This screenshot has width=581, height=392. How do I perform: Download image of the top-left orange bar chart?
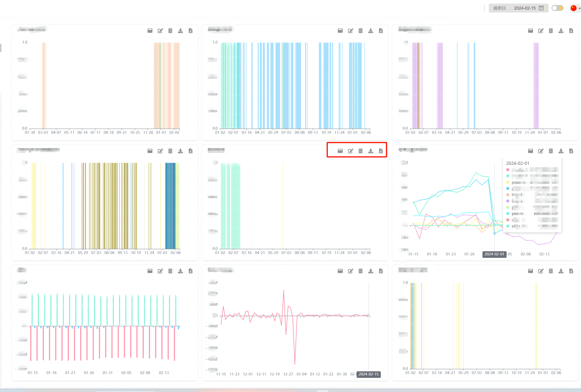[x=180, y=31]
